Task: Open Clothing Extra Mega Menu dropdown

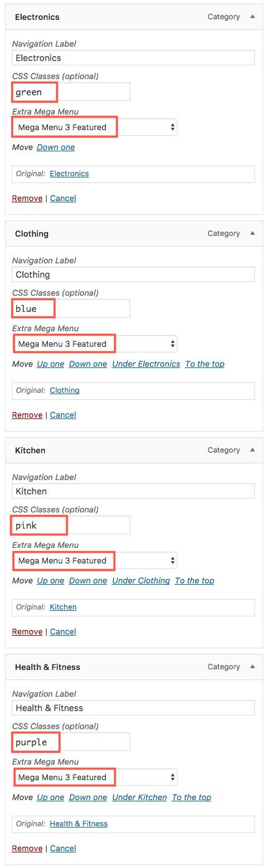Action: point(95,344)
